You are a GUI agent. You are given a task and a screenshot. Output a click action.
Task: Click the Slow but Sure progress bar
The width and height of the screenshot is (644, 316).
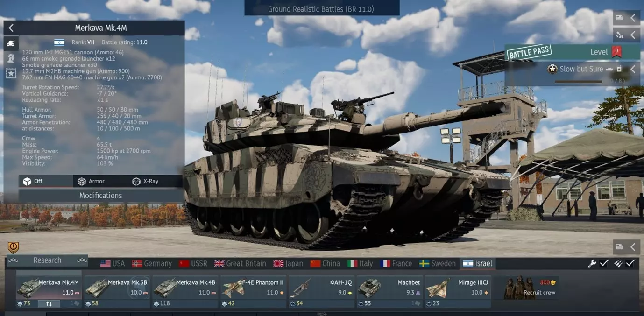(x=578, y=82)
